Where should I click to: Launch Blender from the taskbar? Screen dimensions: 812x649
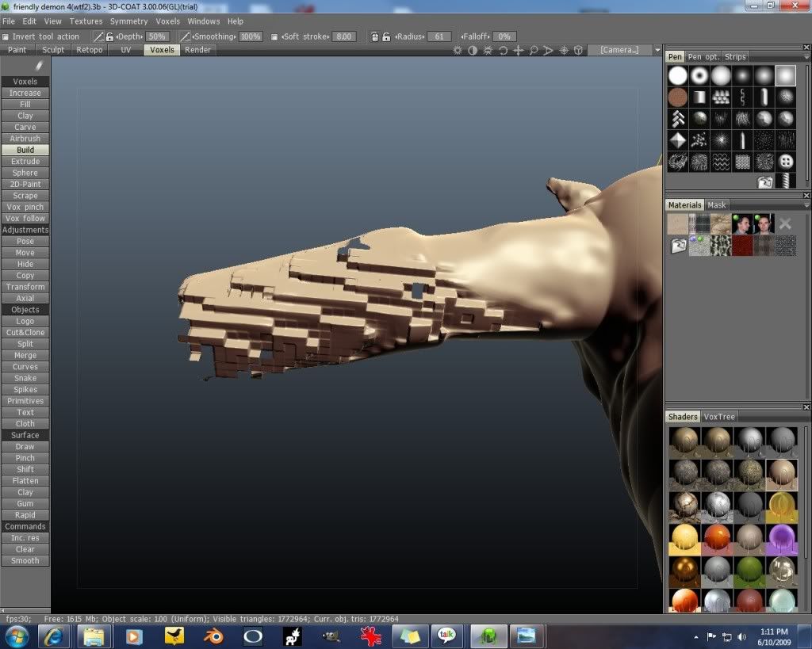(213, 636)
